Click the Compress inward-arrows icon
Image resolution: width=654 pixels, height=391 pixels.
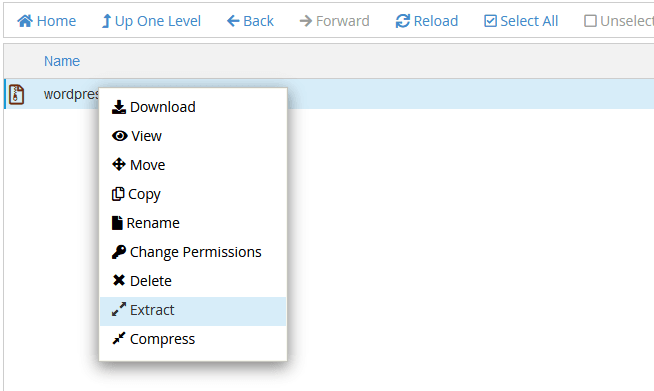[x=119, y=338]
